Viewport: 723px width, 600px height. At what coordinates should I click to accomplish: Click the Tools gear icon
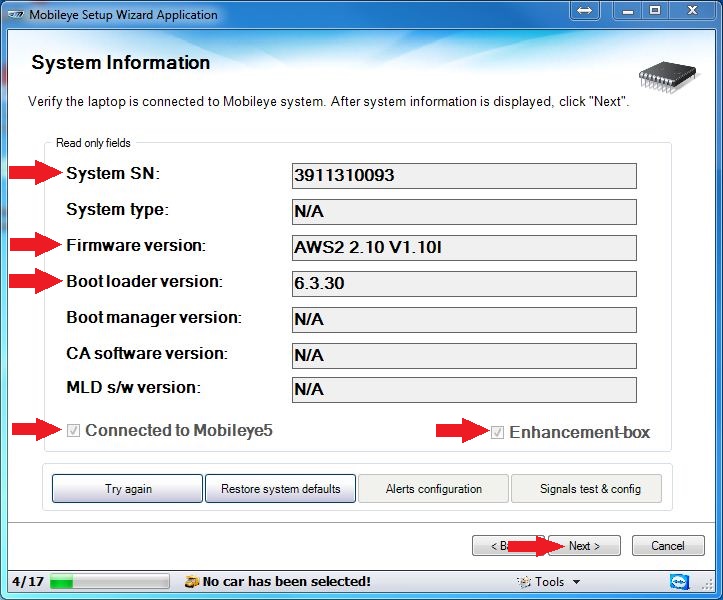click(x=524, y=582)
